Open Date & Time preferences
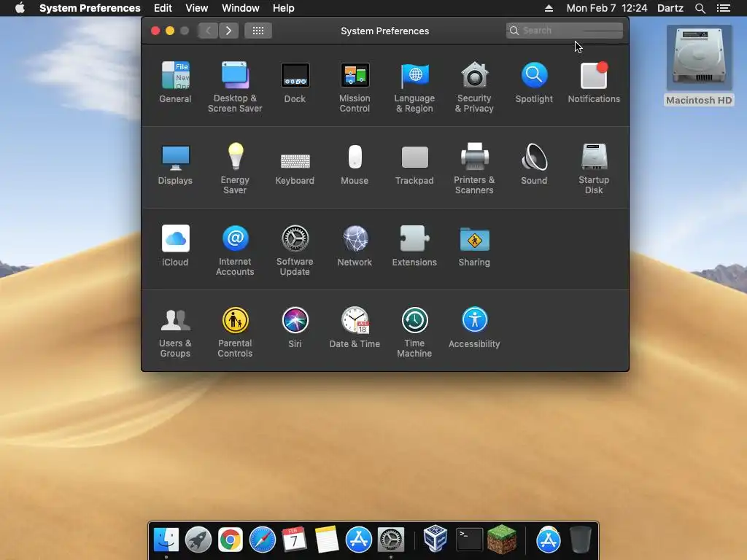Image resolution: width=747 pixels, height=560 pixels. 355,327
